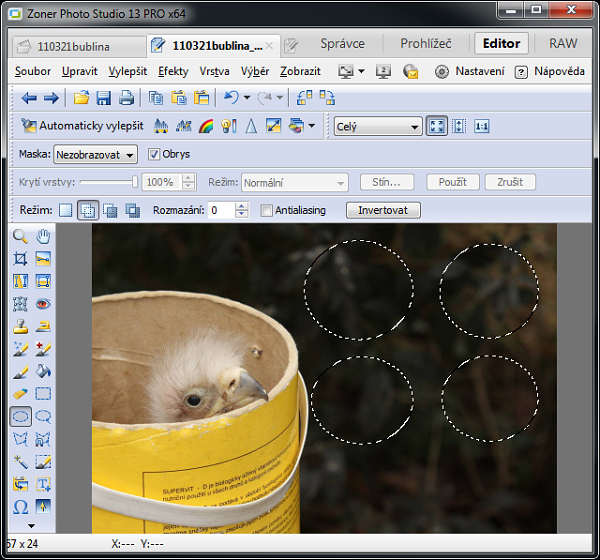Select the Hand pan tool
This screenshot has height=560, width=600.
[x=43, y=237]
